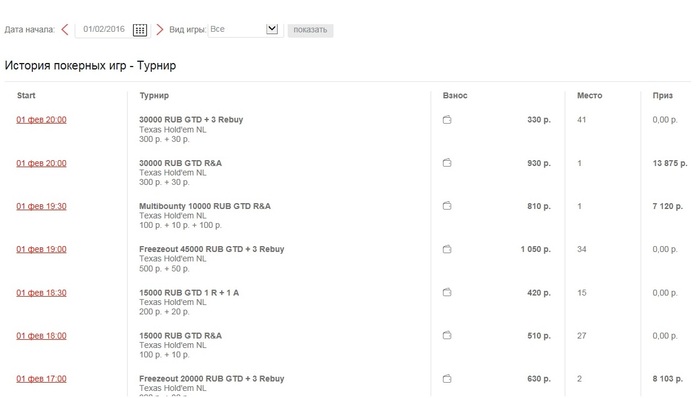The width and height of the screenshot is (700, 398).
Task: Open the 01 фев 18:30 tournament link
Action: [x=42, y=293]
